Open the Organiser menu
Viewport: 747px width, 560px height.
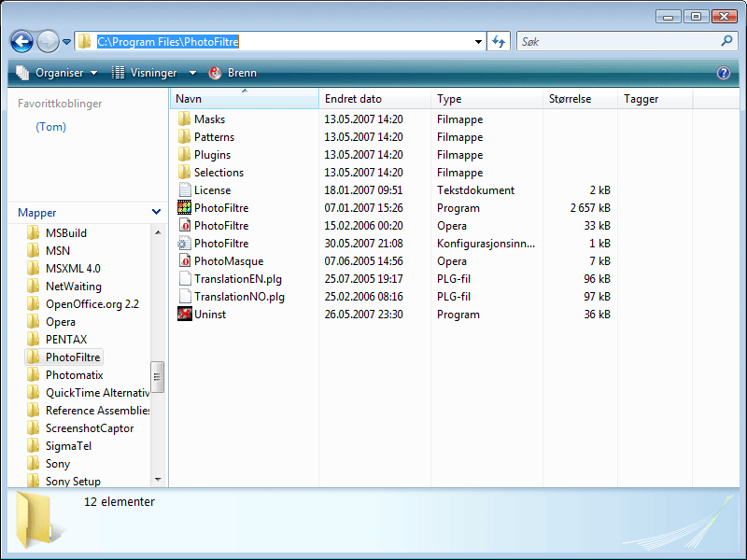[57, 73]
